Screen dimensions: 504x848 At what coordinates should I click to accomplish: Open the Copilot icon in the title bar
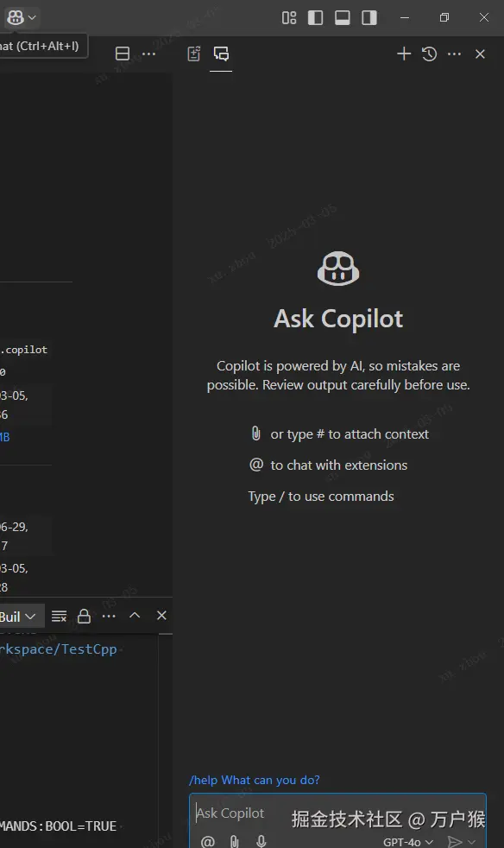point(16,17)
